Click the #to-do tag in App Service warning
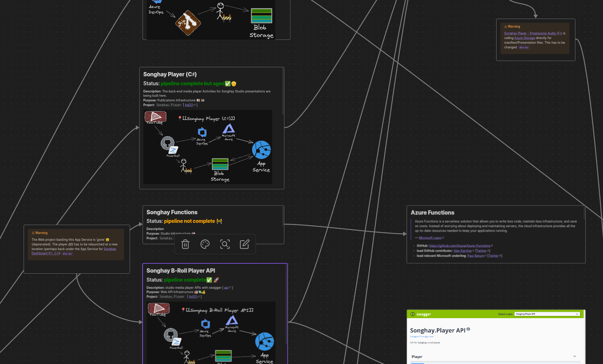 (67, 254)
